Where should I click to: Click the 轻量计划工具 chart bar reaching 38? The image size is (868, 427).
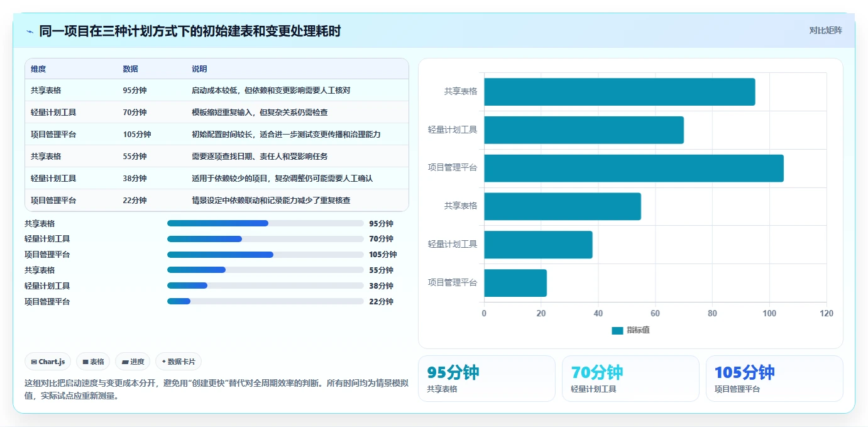538,245
